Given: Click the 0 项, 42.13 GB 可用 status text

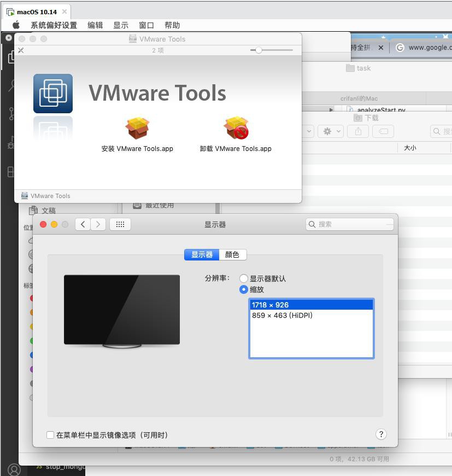Looking at the screenshot, I should [x=359, y=459].
